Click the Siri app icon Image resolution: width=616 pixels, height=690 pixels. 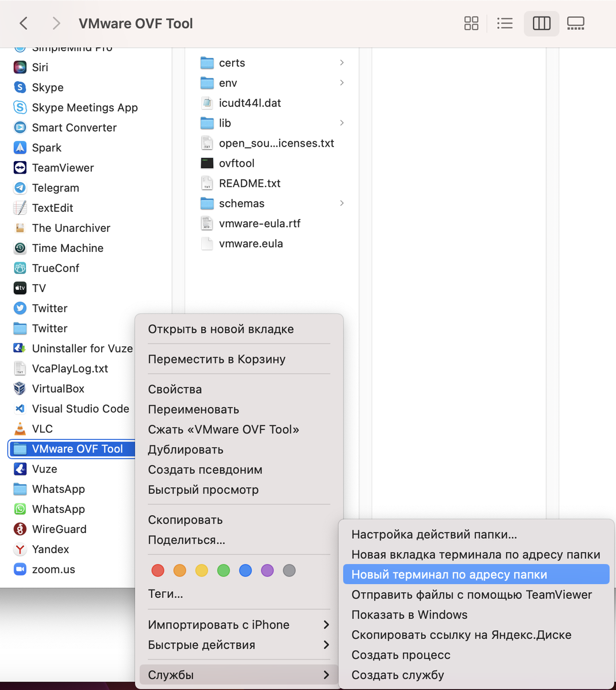pos(20,67)
